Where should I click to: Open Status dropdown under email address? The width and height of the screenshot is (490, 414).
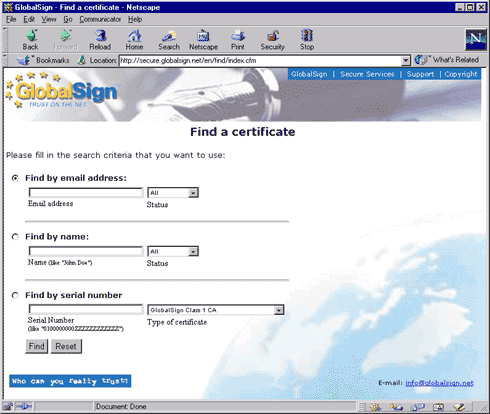tap(173, 193)
